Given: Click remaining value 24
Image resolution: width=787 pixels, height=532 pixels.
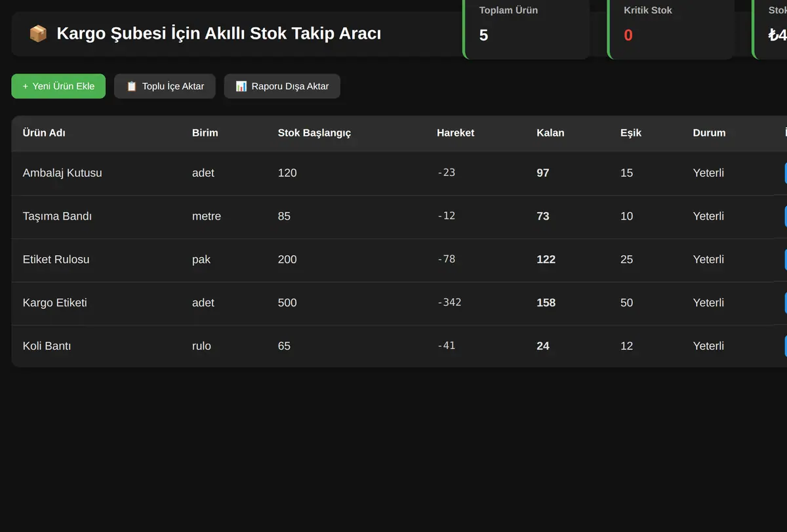Looking at the screenshot, I should [543, 346].
